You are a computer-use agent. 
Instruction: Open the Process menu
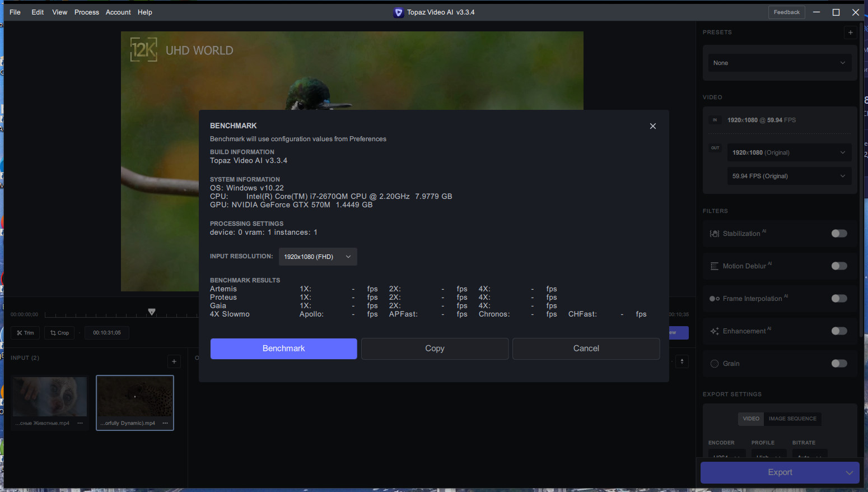87,12
